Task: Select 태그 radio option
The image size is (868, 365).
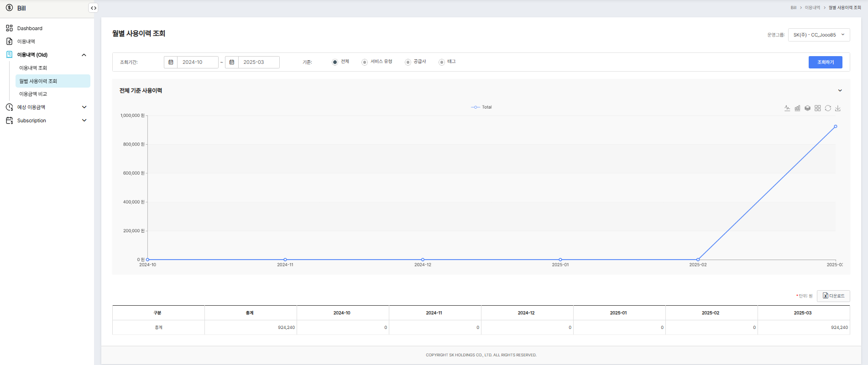Action: click(442, 62)
